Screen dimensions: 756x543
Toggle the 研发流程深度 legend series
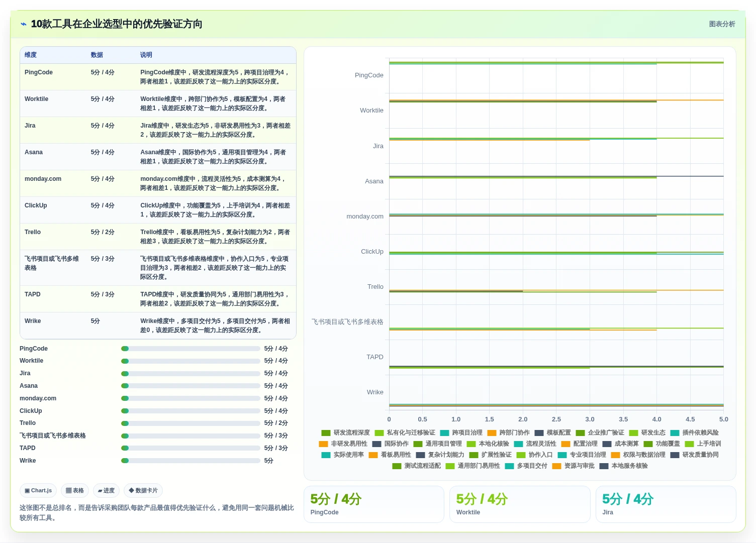tap(346, 432)
